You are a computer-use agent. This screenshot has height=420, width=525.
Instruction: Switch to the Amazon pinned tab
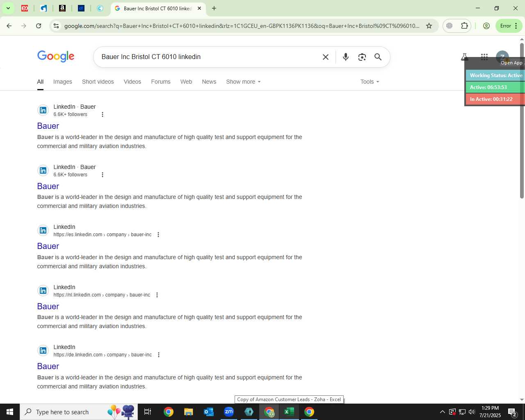coord(62,8)
